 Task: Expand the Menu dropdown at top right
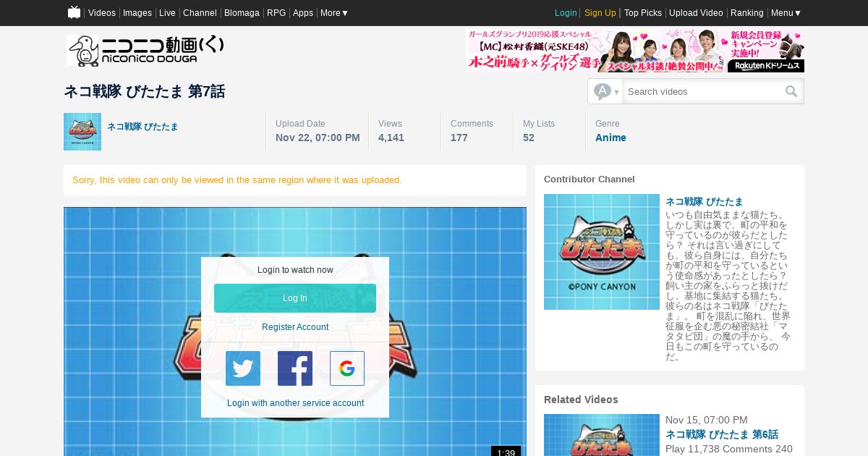[786, 13]
